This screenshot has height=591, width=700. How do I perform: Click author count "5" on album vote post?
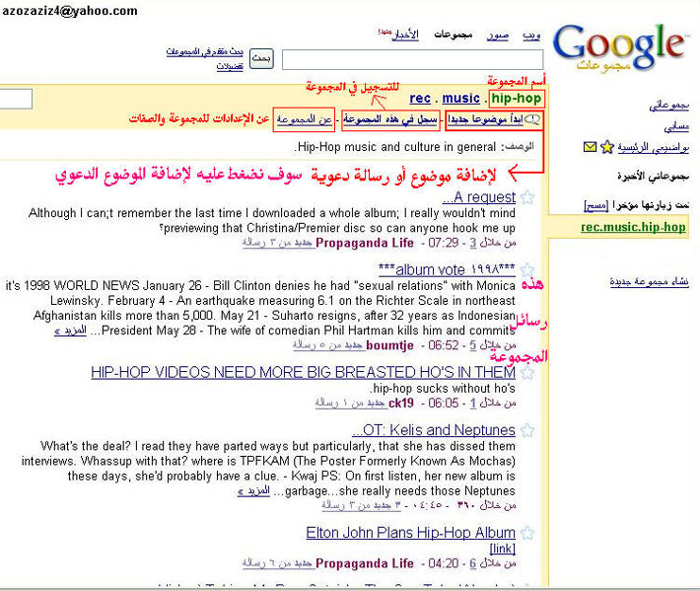(473, 345)
